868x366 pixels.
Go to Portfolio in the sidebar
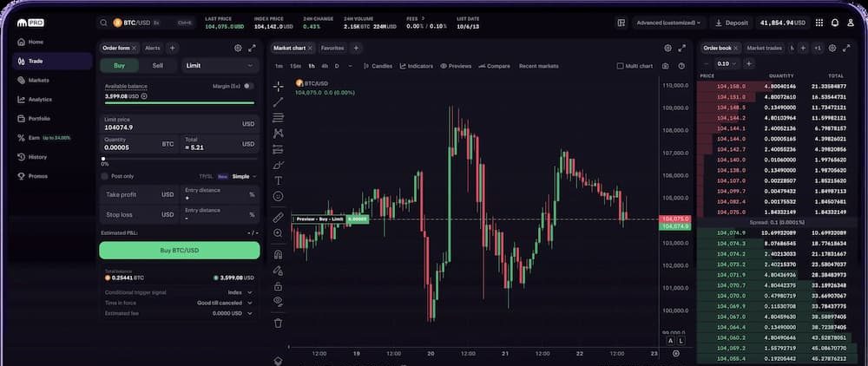[51, 118]
